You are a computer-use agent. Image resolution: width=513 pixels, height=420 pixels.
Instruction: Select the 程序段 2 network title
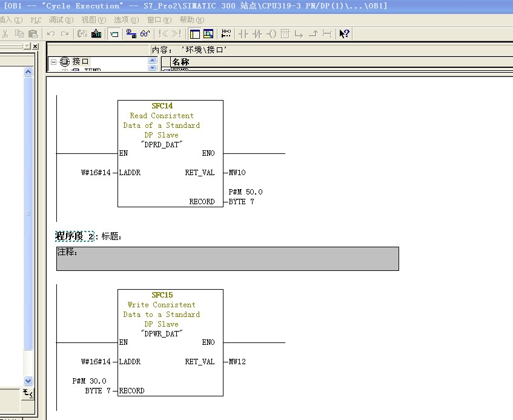tap(75, 236)
